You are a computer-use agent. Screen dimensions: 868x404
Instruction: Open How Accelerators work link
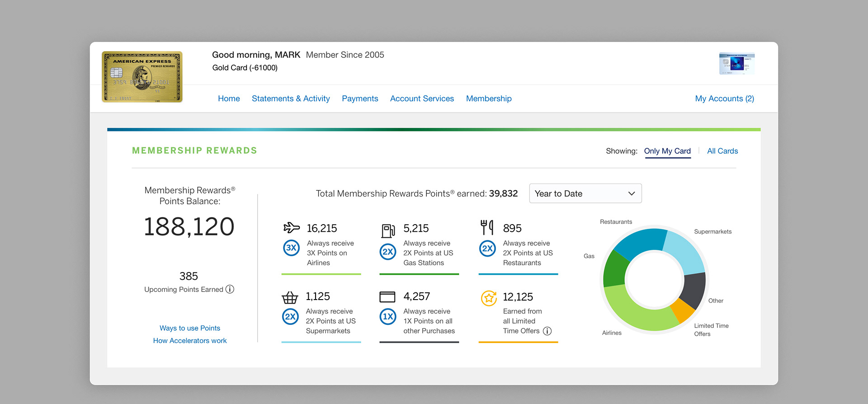tap(190, 341)
